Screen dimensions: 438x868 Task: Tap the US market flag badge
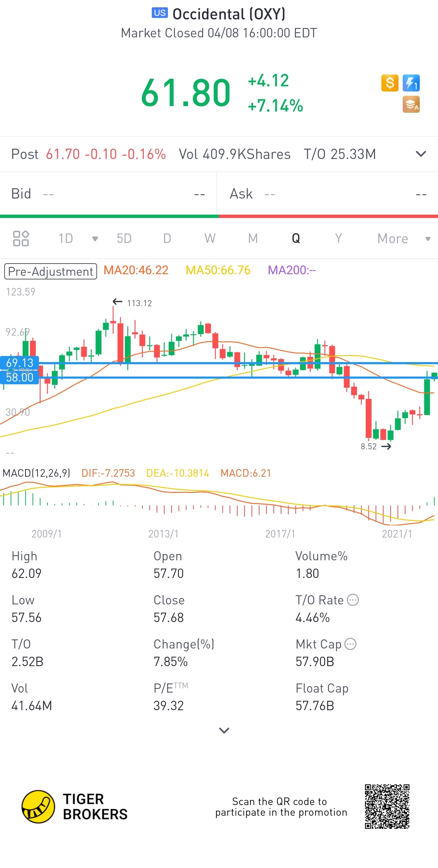(160, 13)
